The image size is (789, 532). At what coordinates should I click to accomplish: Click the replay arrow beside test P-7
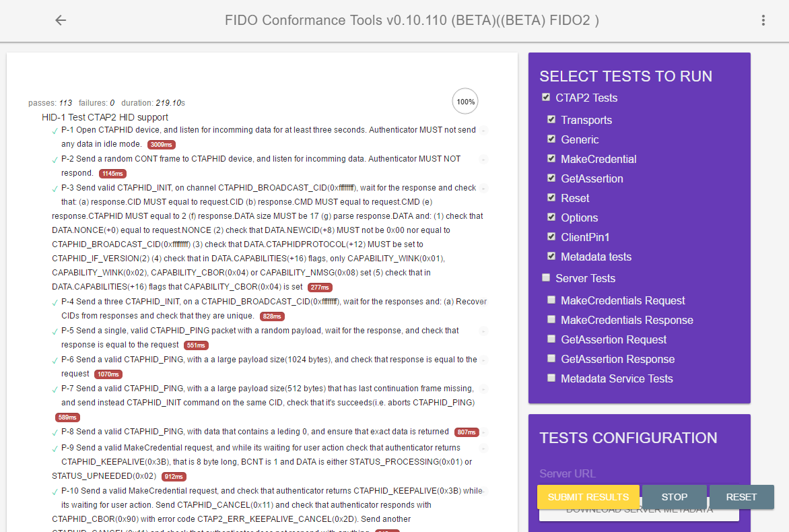click(x=483, y=389)
